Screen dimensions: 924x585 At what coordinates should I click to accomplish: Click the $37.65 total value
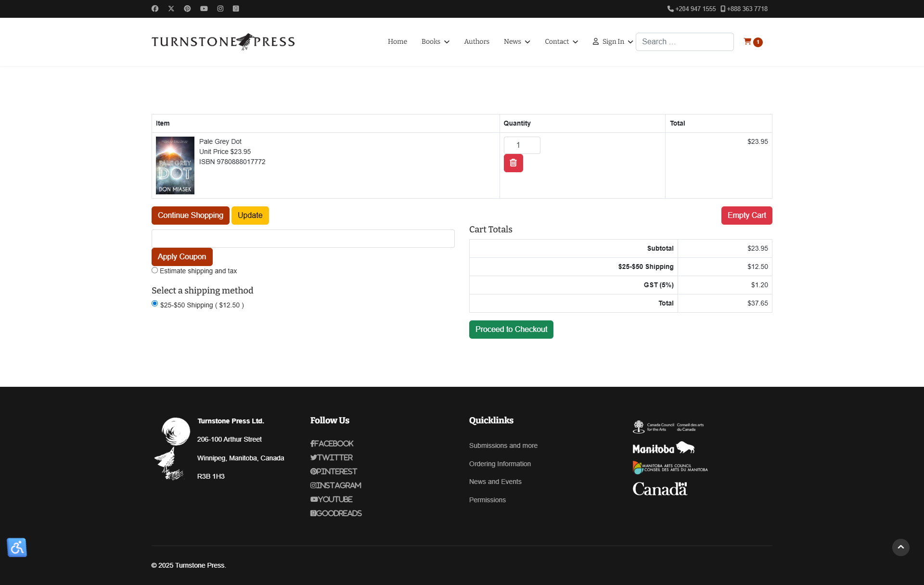pyautogui.click(x=757, y=303)
